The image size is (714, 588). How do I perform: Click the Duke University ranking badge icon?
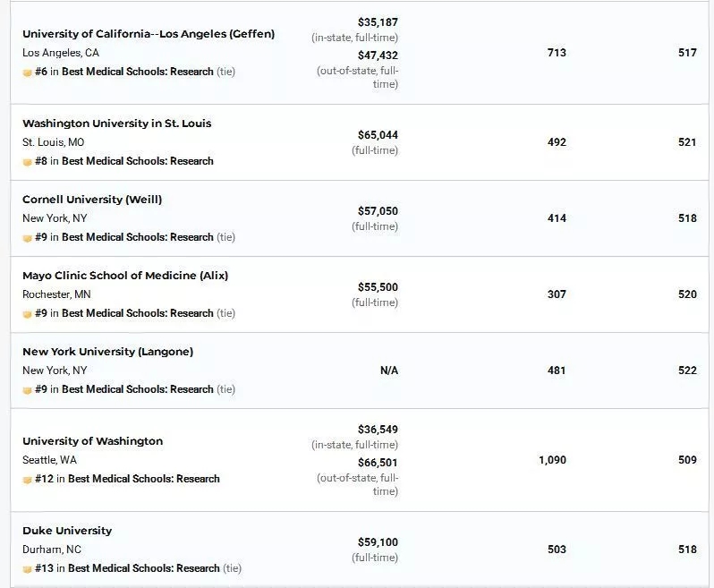(x=28, y=568)
